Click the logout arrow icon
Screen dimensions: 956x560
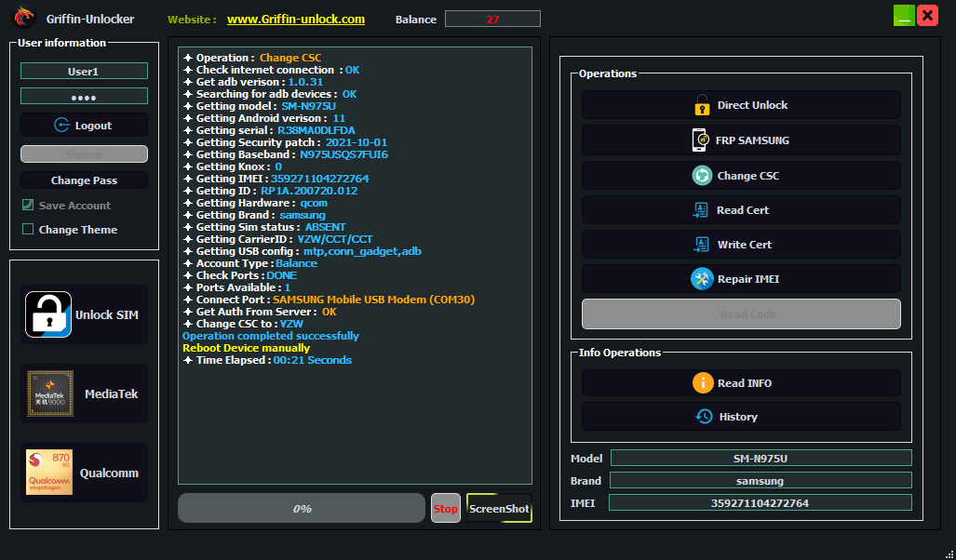pos(61,125)
